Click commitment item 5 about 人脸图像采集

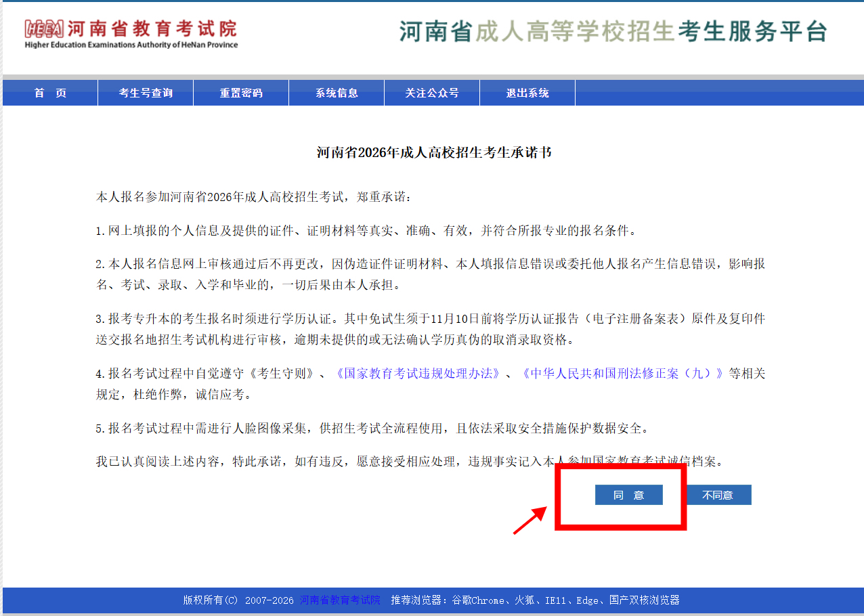tap(372, 428)
